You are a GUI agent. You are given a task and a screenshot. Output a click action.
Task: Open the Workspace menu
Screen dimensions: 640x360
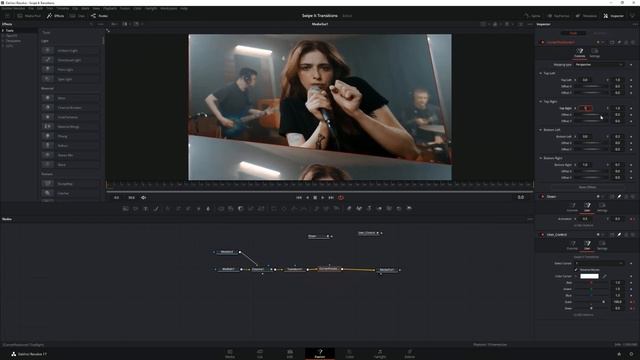169,8
